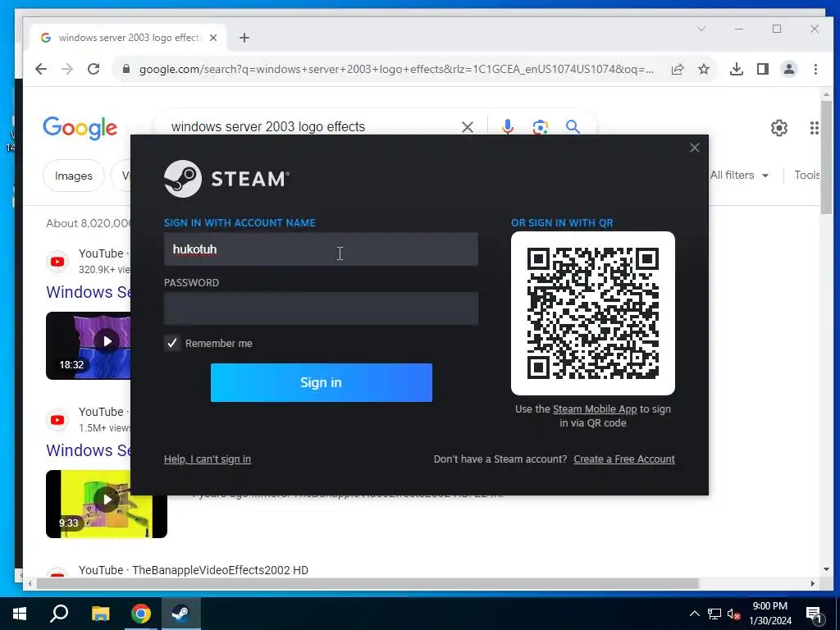Image resolution: width=840 pixels, height=630 pixels.
Task: Start Google voice search
Action: click(508, 127)
